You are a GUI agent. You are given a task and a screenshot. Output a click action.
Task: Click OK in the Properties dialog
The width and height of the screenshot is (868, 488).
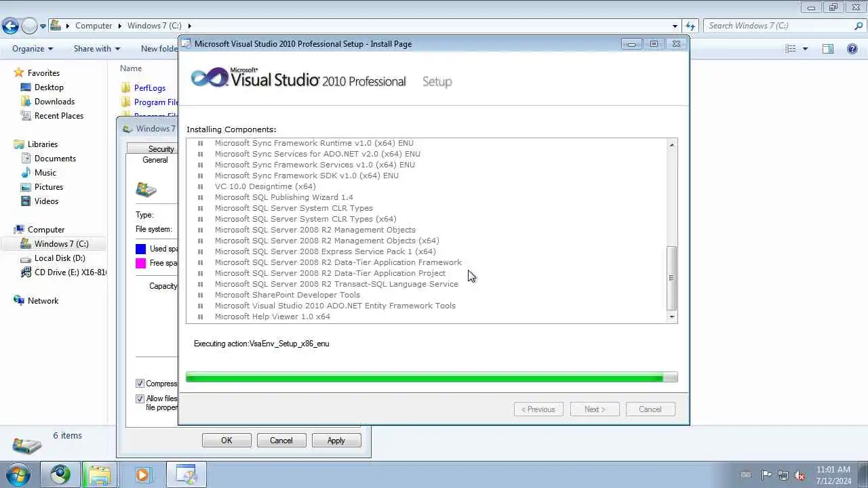point(226,441)
